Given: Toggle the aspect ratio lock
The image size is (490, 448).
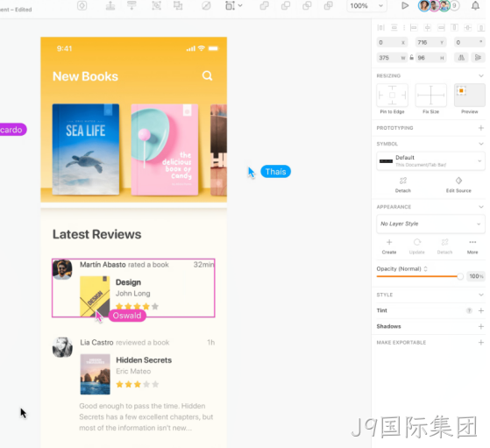Looking at the screenshot, I should (412, 58).
